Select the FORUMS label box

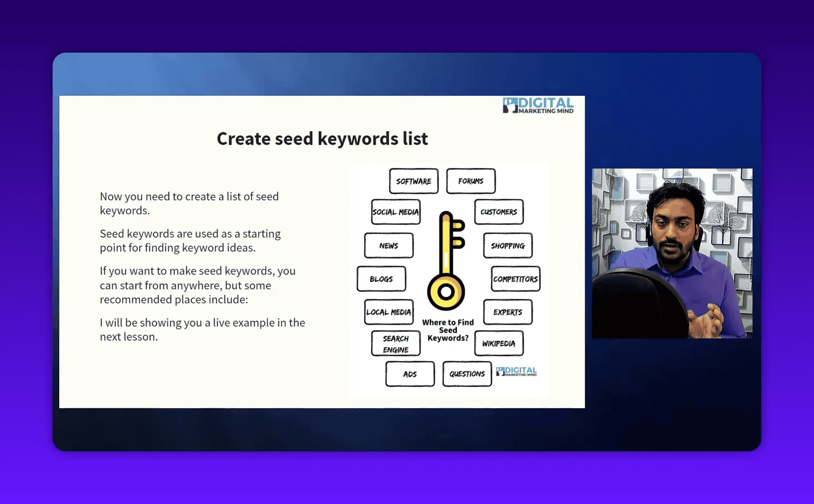click(x=471, y=181)
